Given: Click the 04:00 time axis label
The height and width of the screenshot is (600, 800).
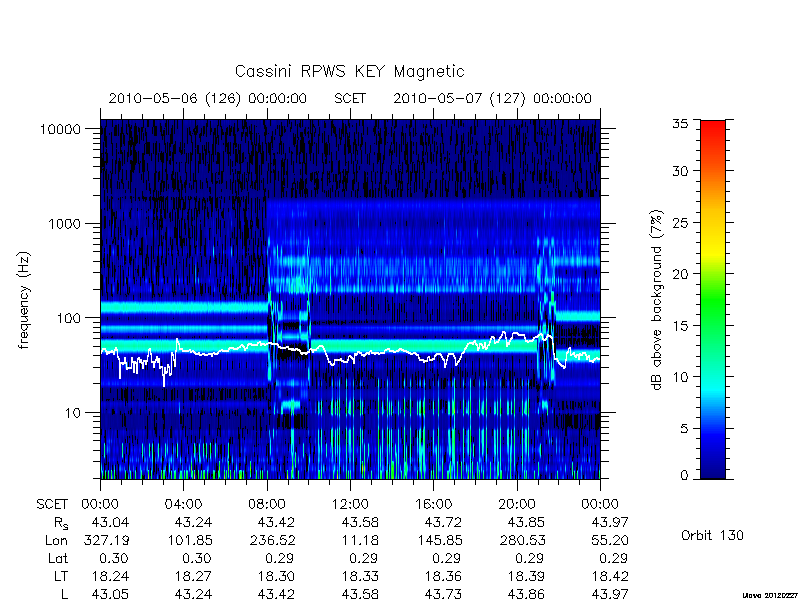Looking at the screenshot, I should [x=183, y=505].
